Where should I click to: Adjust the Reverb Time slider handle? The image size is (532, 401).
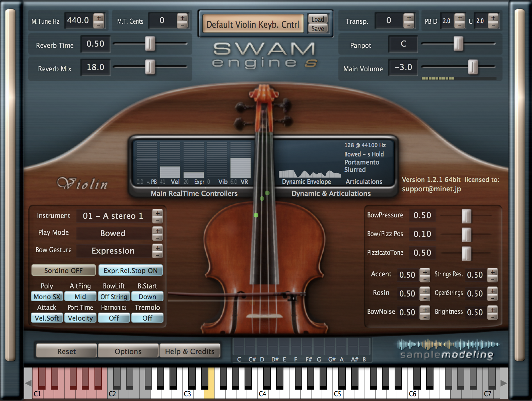click(150, 44)
